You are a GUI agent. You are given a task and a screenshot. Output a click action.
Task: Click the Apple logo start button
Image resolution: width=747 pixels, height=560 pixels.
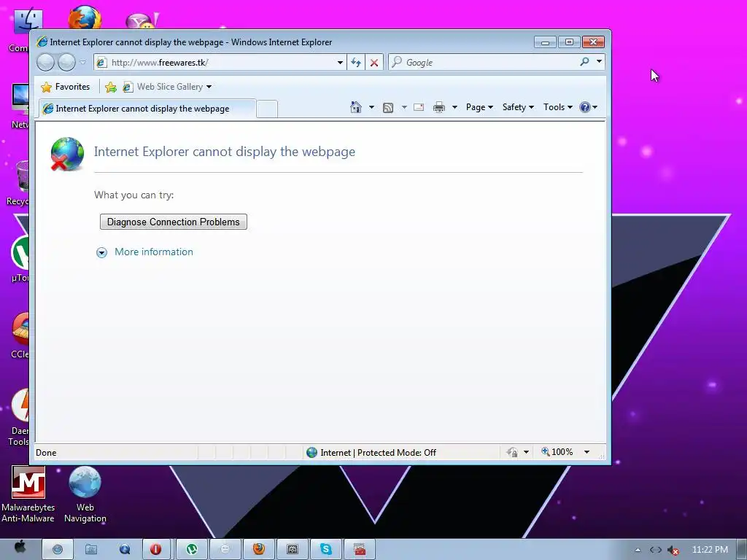[20, 547]
